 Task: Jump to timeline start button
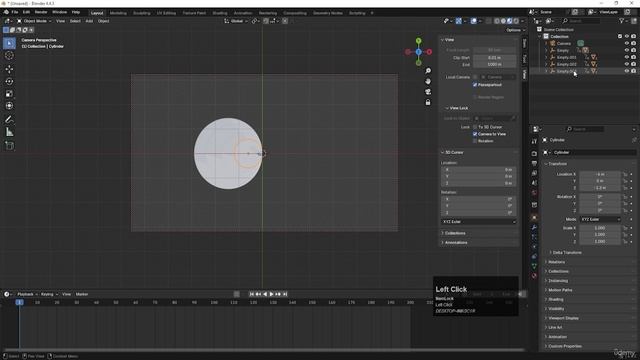(x=251, y=294)
